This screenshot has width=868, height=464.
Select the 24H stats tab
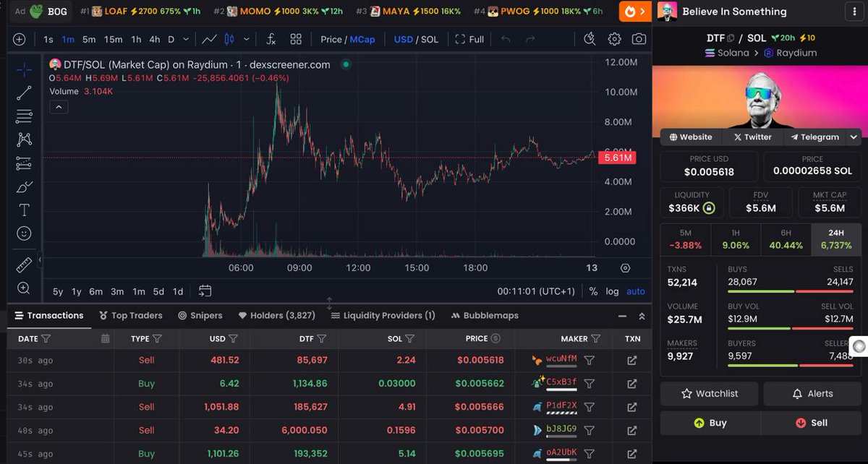(x=836, y=239)
